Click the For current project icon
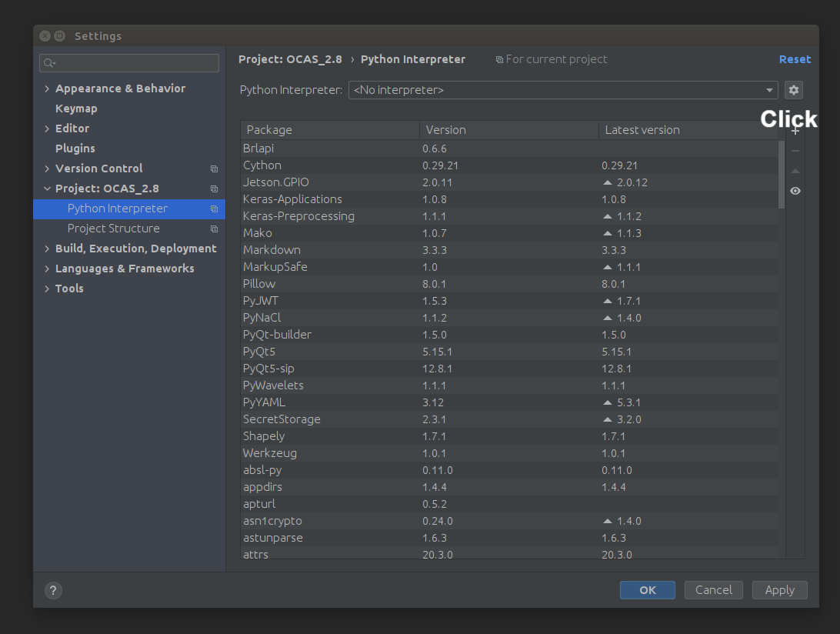 [x=499, y=60]
